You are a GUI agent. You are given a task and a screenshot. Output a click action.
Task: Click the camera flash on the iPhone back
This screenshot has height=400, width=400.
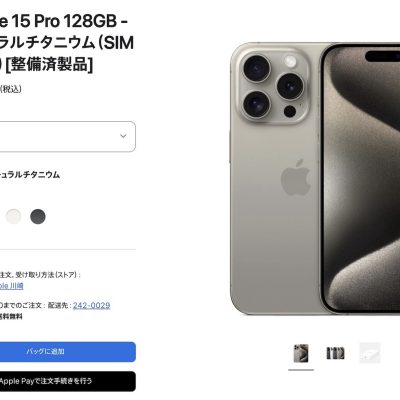pos(291,62)
